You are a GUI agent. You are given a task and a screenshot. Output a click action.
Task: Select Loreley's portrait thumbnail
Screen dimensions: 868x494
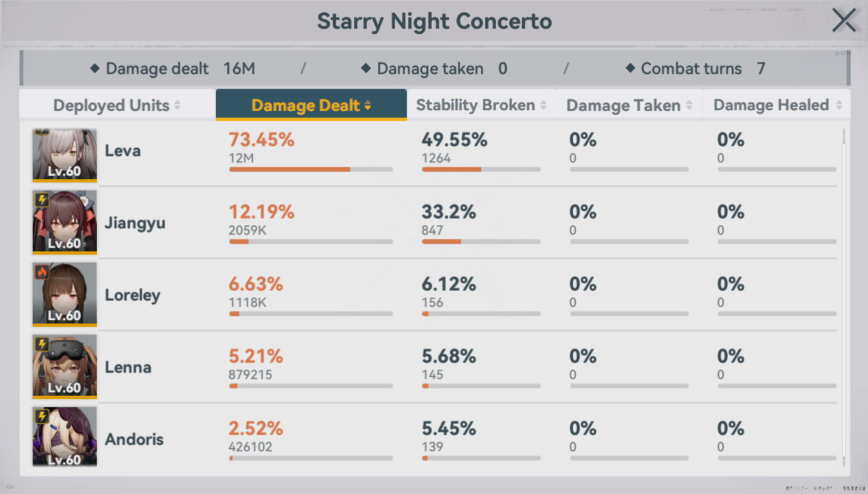pyautogui.click(x=65, y=293)
